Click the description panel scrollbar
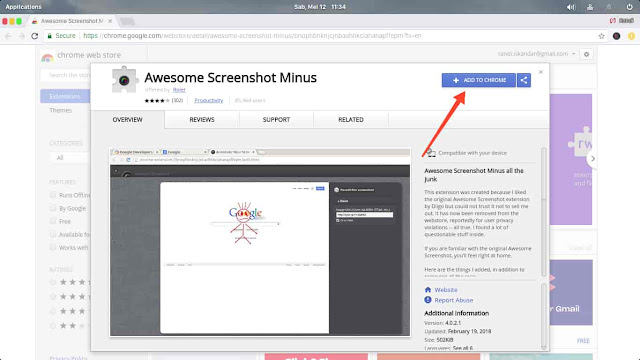The width and height of the screenshot is (640, 360). coord(543,212)
